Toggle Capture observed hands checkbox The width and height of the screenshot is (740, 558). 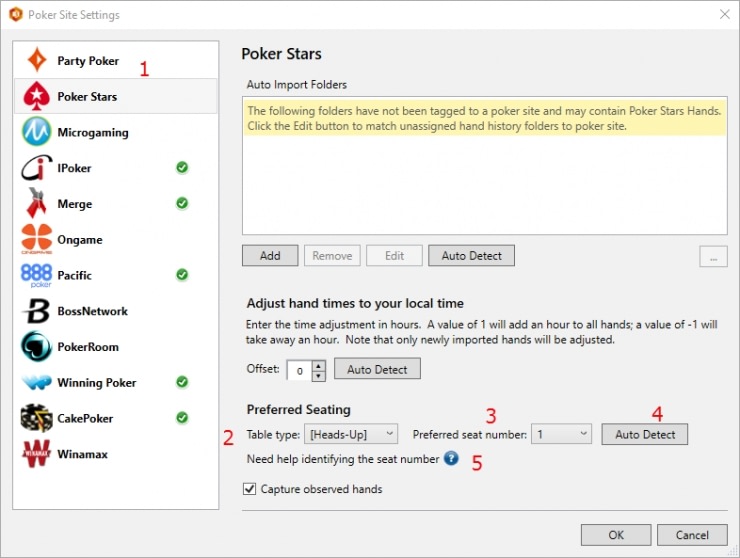point(250,489)
